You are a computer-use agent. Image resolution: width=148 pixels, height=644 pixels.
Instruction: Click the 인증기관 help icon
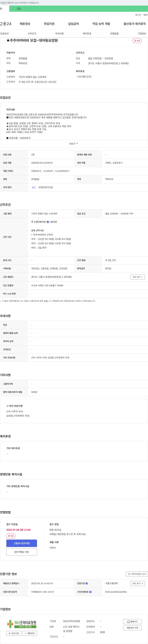tap(87, 583)
